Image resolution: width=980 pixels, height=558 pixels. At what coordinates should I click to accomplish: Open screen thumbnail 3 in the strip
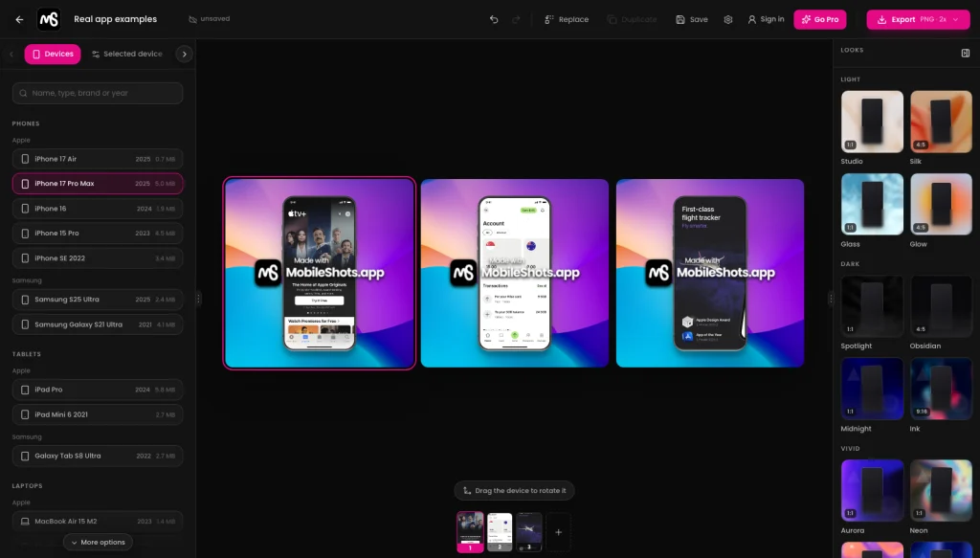pyautogui.click(x=528, y=532)
